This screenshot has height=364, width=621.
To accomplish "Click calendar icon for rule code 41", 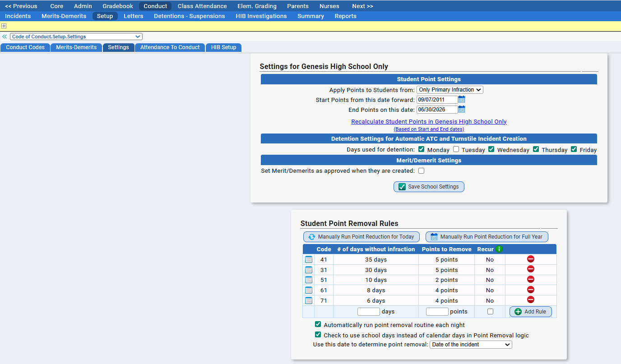I will coord(309,259).
